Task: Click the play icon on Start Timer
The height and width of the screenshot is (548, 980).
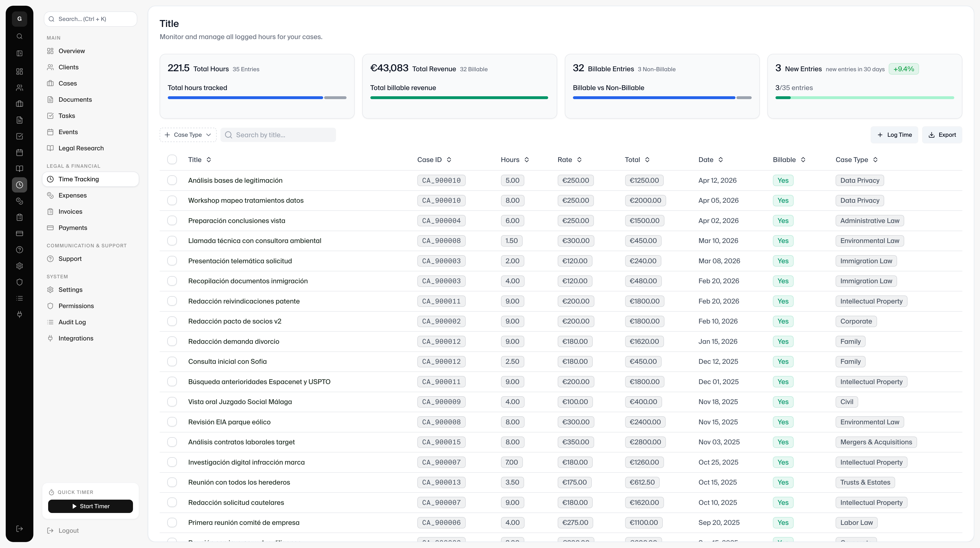Action: 75,506
